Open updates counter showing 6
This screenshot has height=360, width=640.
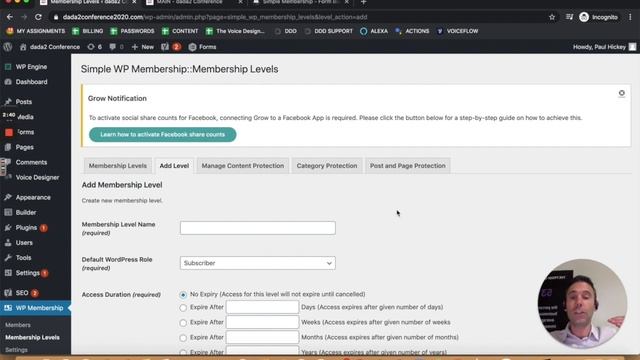point(95,47)
